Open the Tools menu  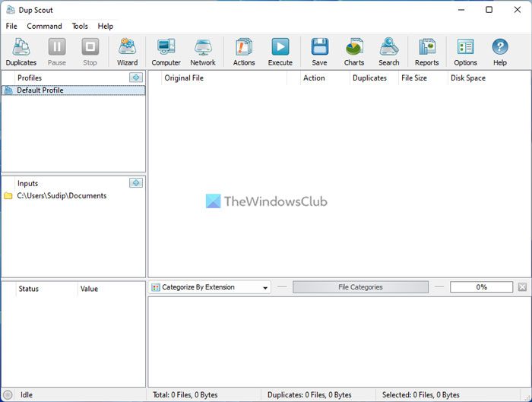80,26
